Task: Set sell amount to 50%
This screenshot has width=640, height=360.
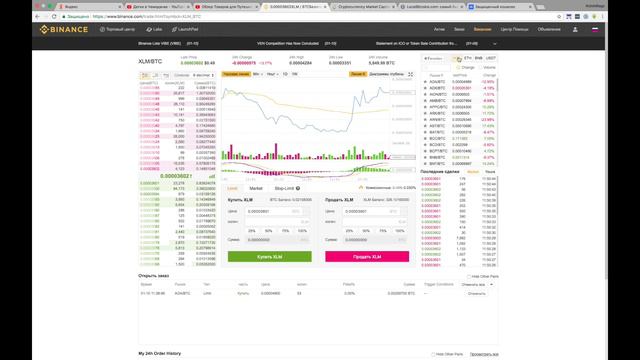Action: coord(366,231)
